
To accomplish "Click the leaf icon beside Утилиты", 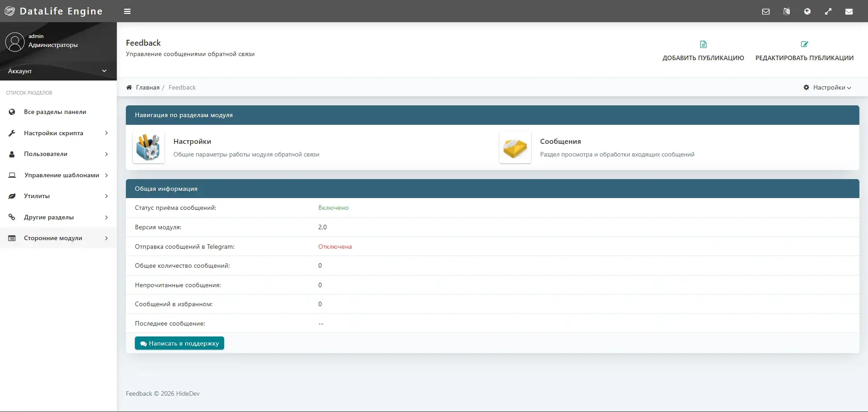I will [x=12, y=196].
